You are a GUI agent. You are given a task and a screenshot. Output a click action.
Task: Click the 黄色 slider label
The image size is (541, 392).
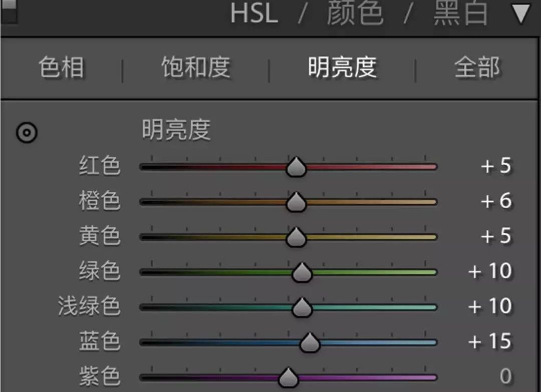coord(100,236)
